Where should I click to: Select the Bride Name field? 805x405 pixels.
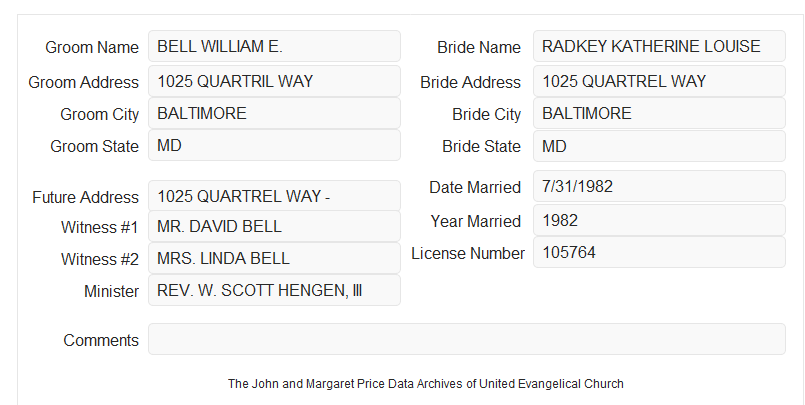pos(659,46)
